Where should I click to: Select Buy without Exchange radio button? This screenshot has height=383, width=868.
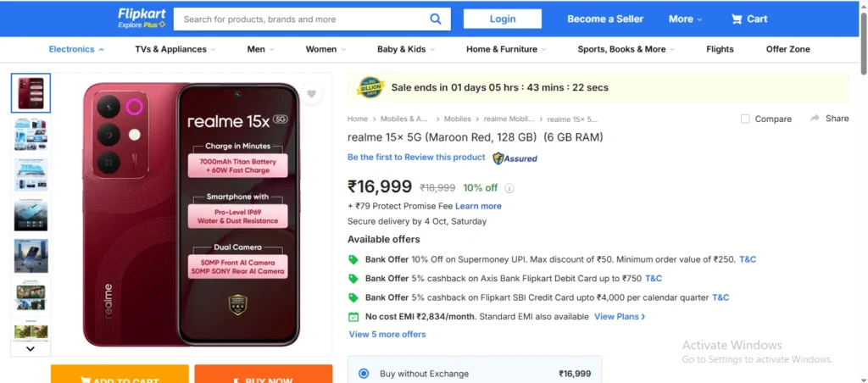click(364, 374)
